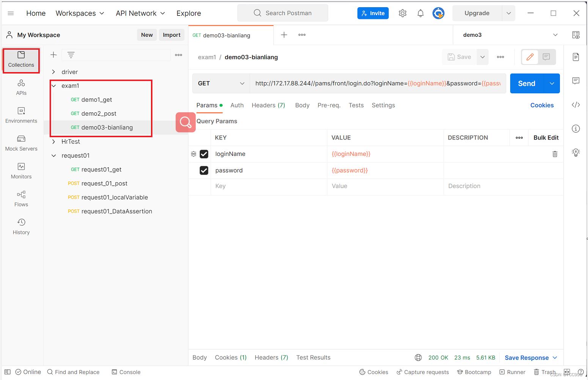This screenshot has width=588, height=380.
Task: Open the API Network dropdown
Action: click(140, 13)
